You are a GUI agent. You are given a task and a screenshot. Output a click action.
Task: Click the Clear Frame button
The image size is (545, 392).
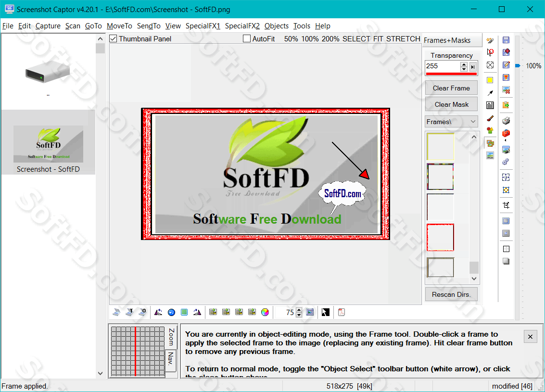click(x=451, y=89)
